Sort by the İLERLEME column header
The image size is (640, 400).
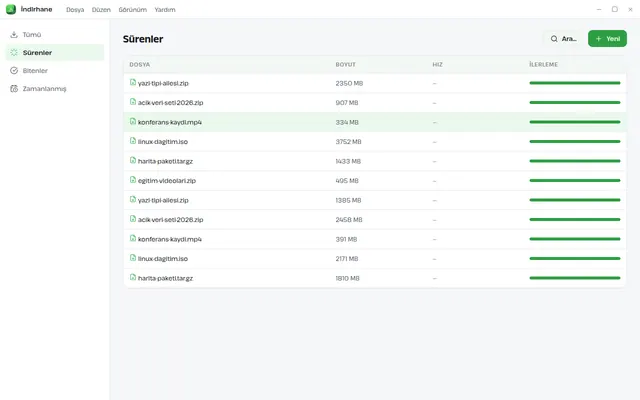(x=544, y=64)
